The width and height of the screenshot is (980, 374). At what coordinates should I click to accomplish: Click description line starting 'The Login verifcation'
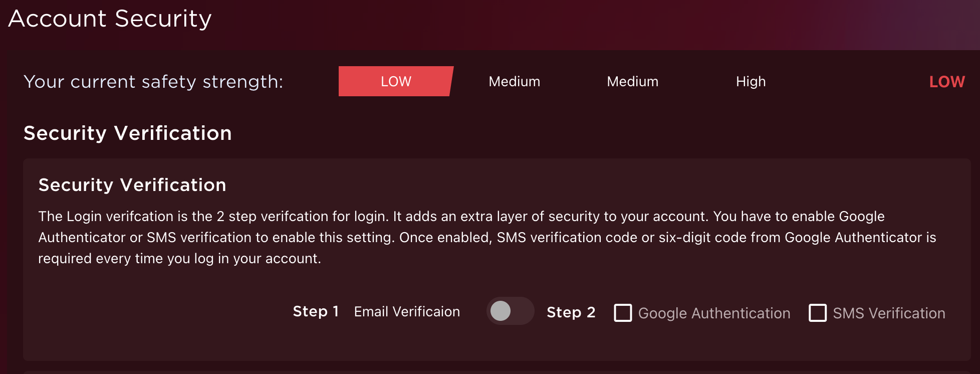(x=461, y=216)
